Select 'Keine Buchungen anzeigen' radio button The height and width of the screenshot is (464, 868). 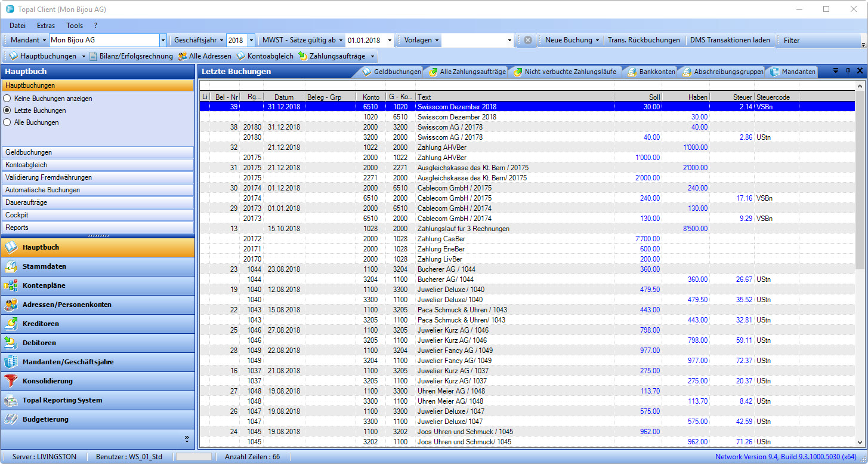pyautogui.click(x=8, y=99)
